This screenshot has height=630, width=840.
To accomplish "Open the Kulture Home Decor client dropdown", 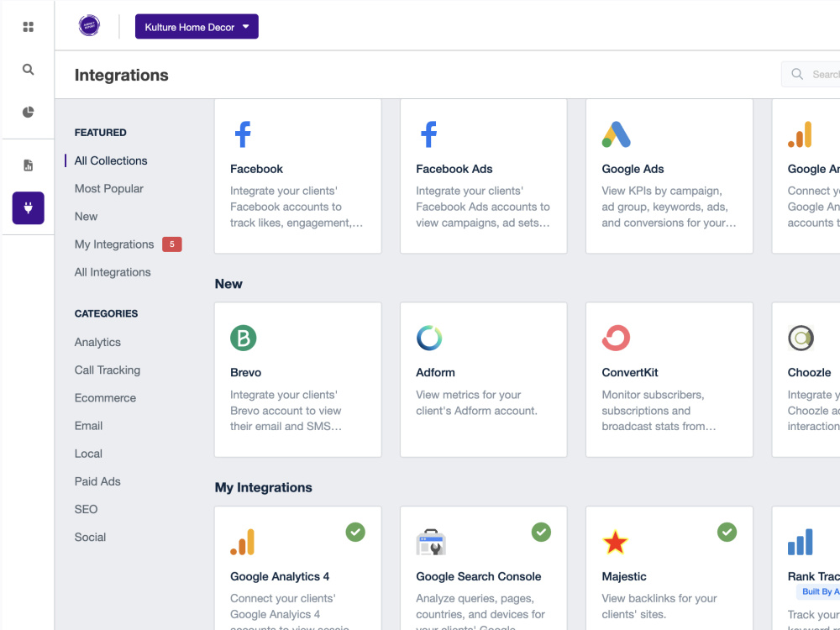I will (197, 27).
